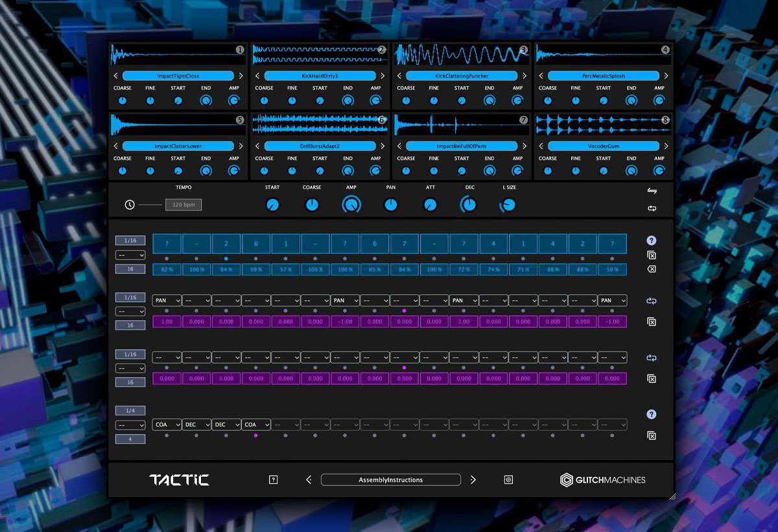Click the clear X icon of the second modulation lane

(652, 378)
